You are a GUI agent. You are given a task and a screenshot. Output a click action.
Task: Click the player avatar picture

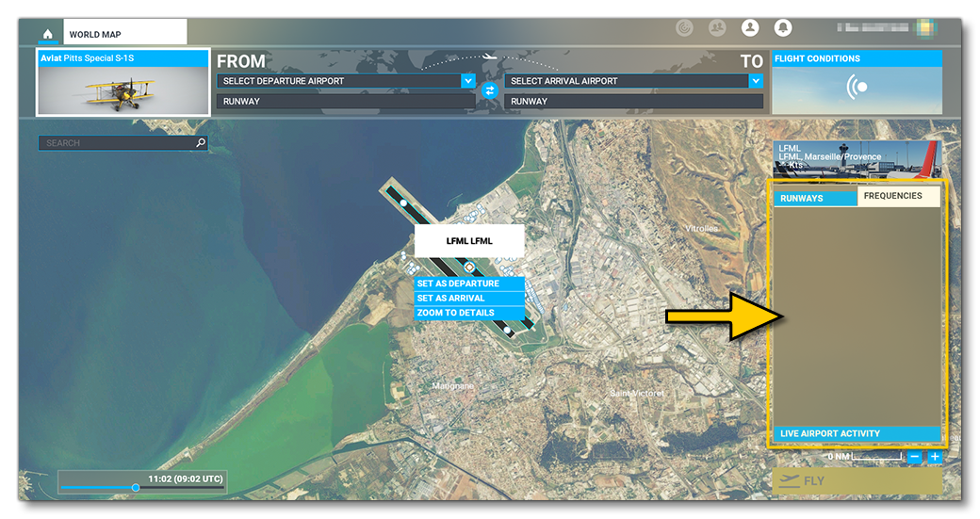[925, 28]
